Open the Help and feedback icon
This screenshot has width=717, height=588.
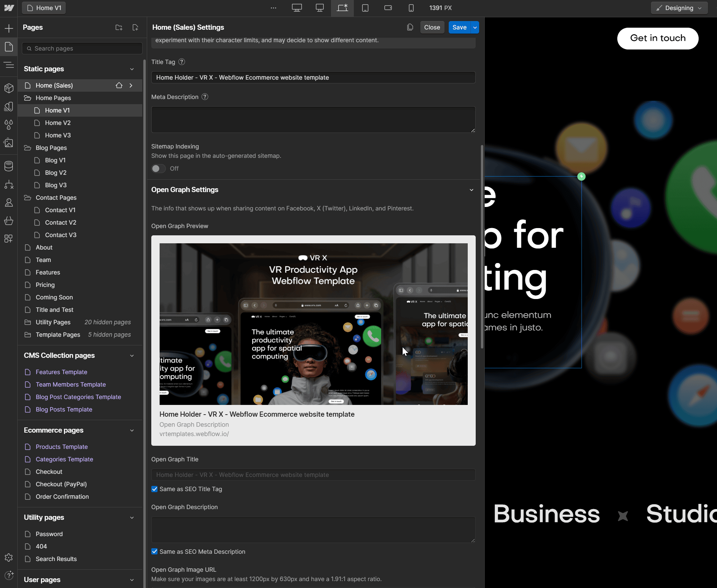[x=9, y=575]
